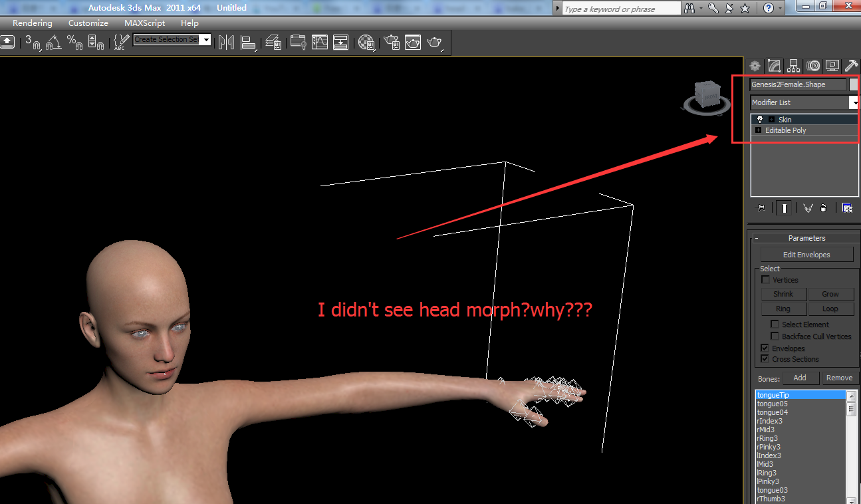Screen dimensions: 861x504
Task: Click the object color swatch
Action: pos(854,84)
